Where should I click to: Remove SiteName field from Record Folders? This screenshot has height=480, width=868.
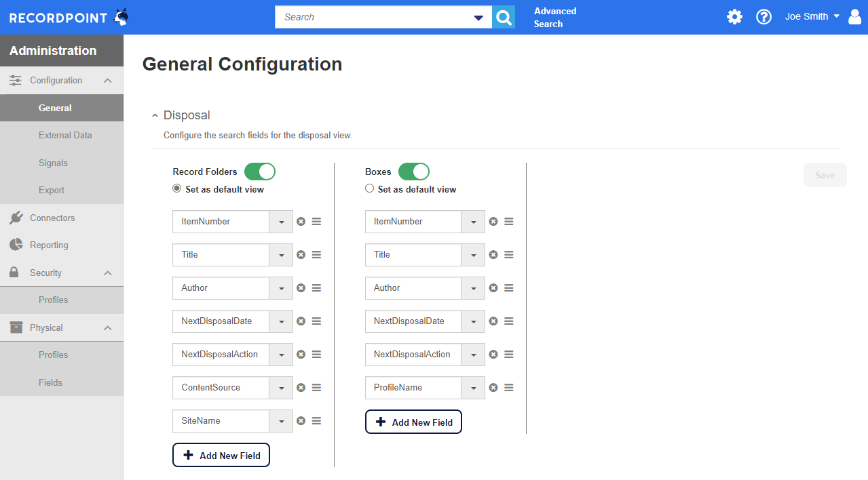tap(301, 421)
